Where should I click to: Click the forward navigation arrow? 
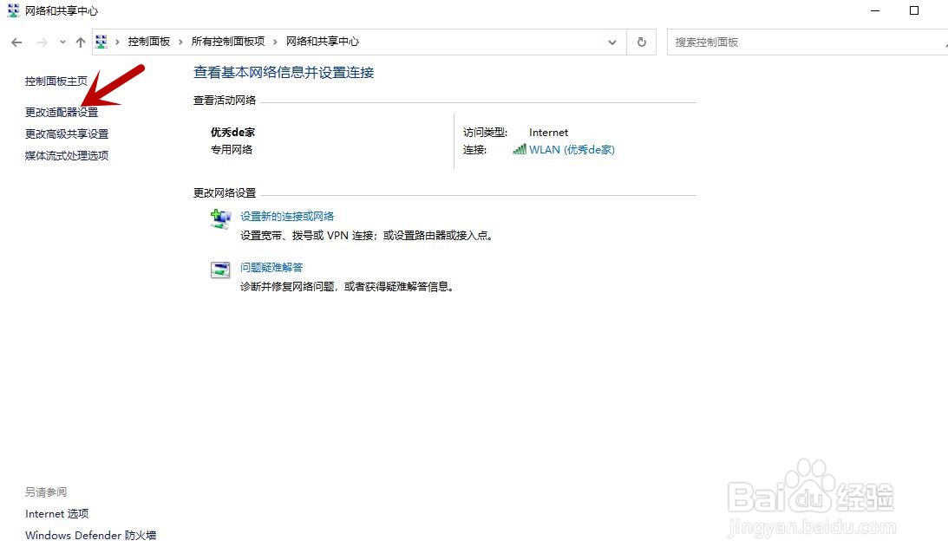(39, 42)
